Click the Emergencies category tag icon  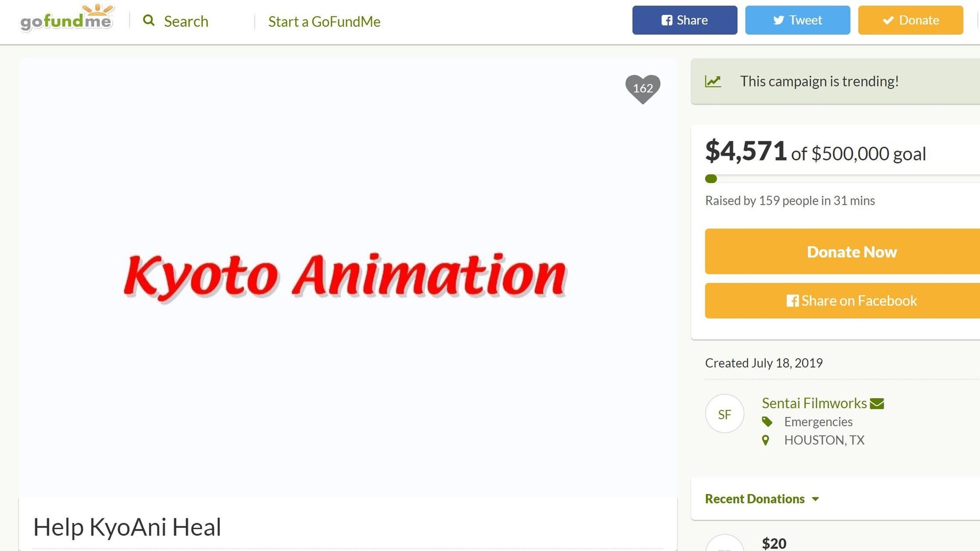click(x=767, y=421)
